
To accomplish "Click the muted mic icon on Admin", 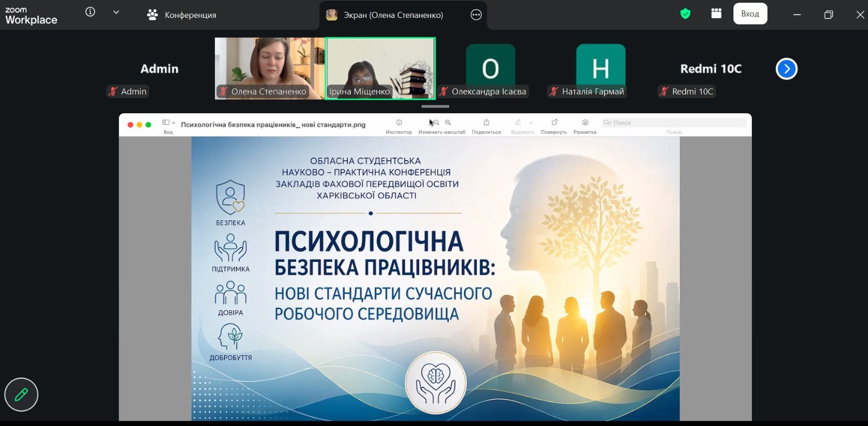I will 113,92.
